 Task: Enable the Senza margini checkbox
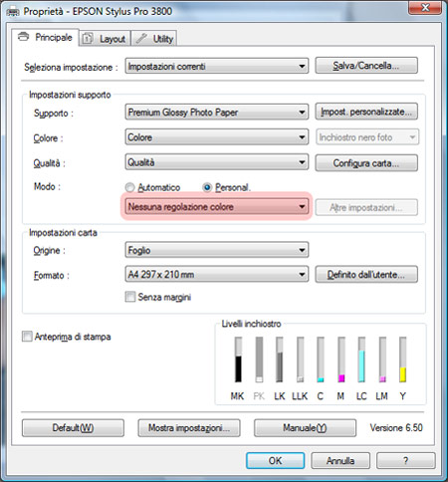coord(130,297)
